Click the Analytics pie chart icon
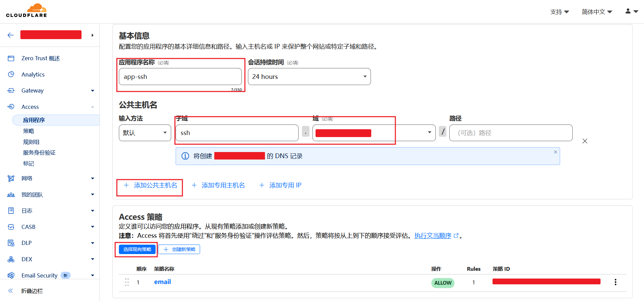This screenshot has height=301, width=644. tap(11, 74)
